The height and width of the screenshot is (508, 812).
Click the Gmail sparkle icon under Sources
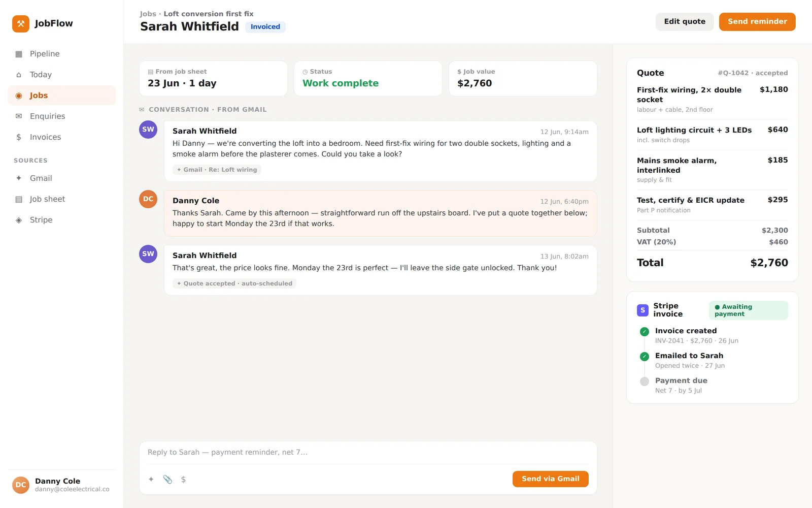click(19, 178)
